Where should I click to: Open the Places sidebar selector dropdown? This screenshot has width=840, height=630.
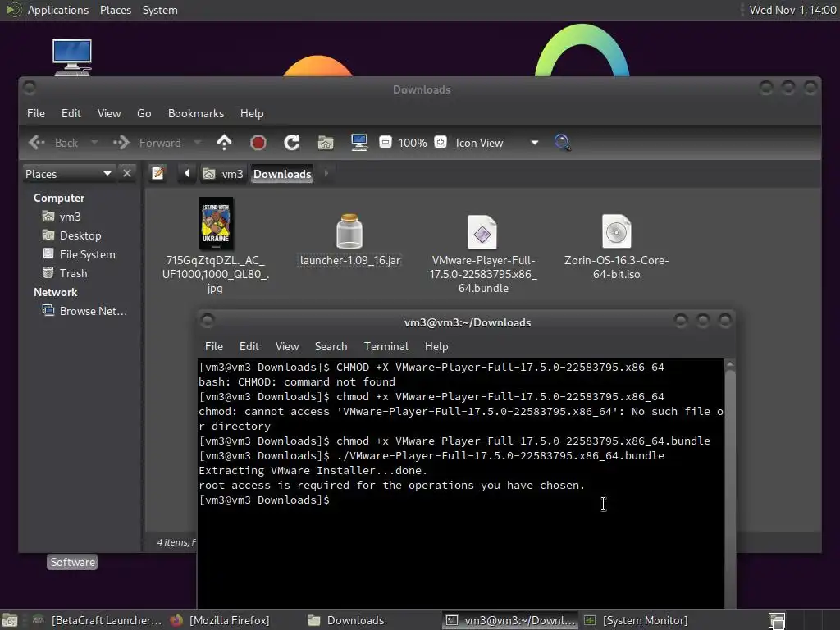(68, 174)
